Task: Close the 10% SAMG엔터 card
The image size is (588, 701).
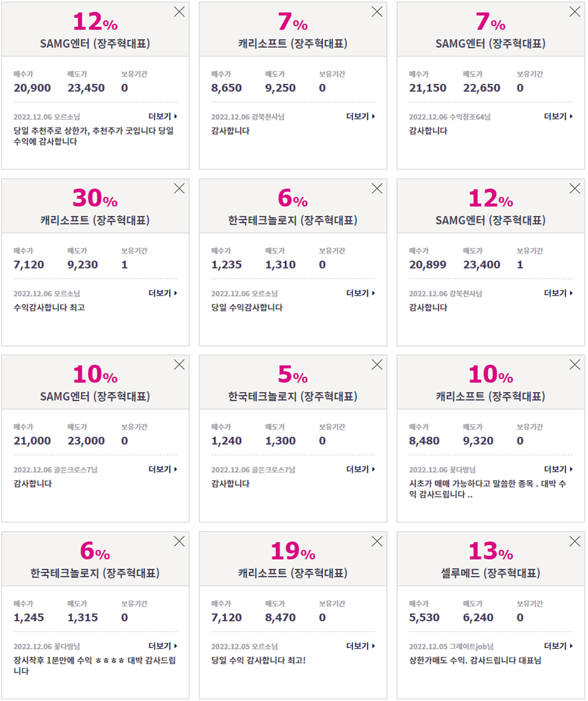Action: pos(179,364)
